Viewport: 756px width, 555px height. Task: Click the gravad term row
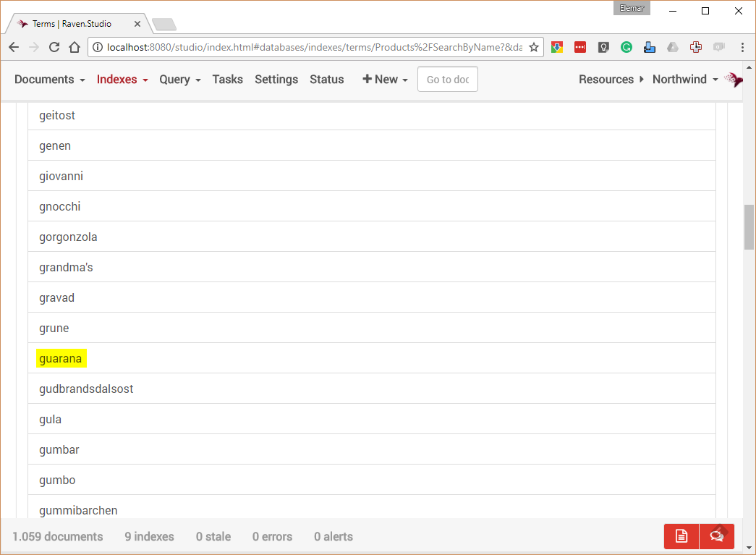(372, 297)
